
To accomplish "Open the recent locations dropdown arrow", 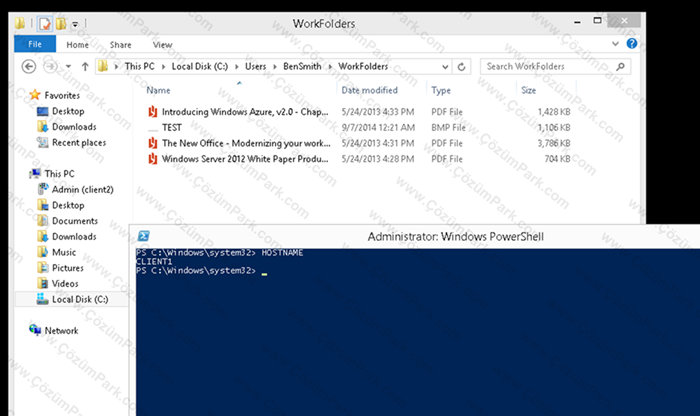I will (68, 67).
